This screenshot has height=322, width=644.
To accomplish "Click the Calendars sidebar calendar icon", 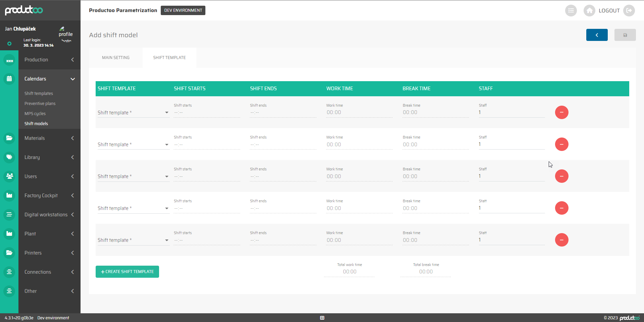I will pyautogui.click(x=9, y=79).
